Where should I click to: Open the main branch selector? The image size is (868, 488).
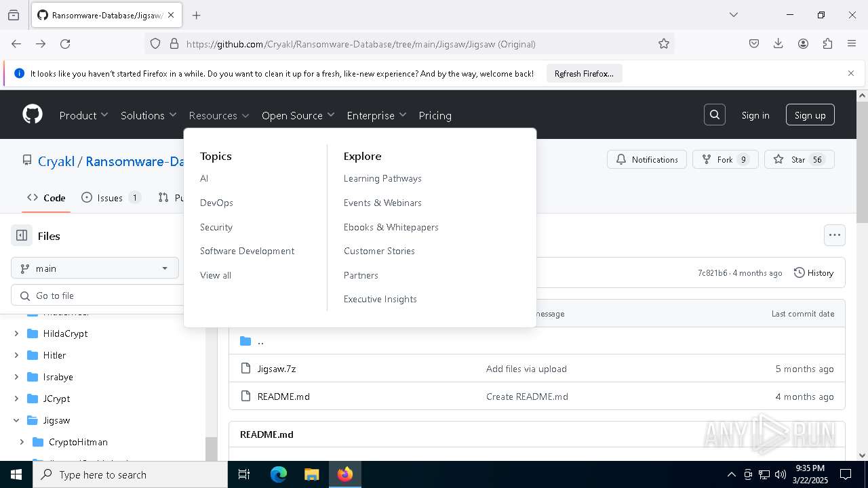click(x=95, y=268)
